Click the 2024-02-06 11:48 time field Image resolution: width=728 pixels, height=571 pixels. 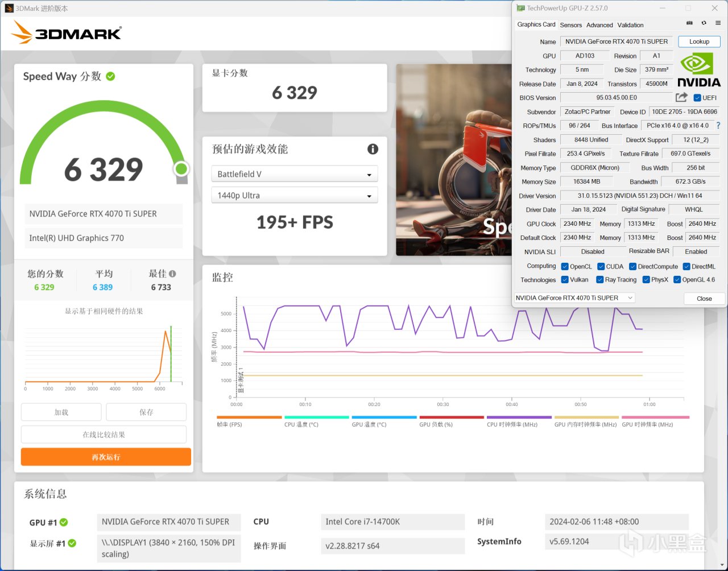point(617,522)
